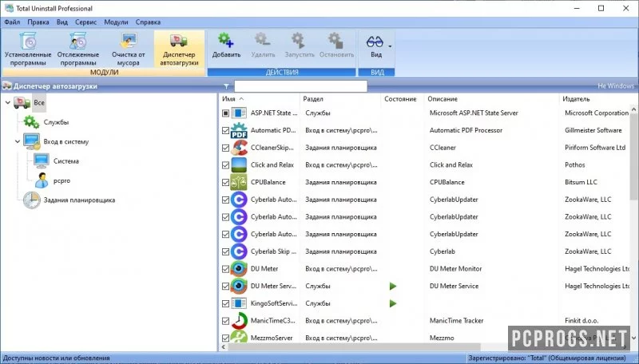Click DU Meter row icon

(x=239, y=269)
